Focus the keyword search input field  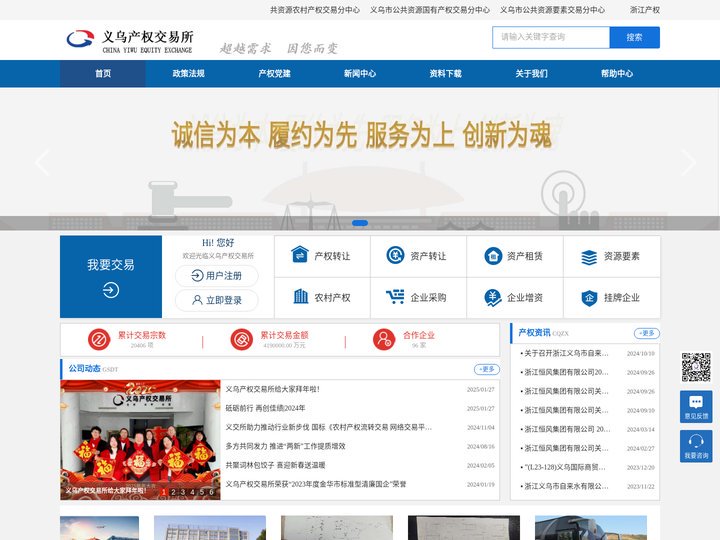(551, 37)
